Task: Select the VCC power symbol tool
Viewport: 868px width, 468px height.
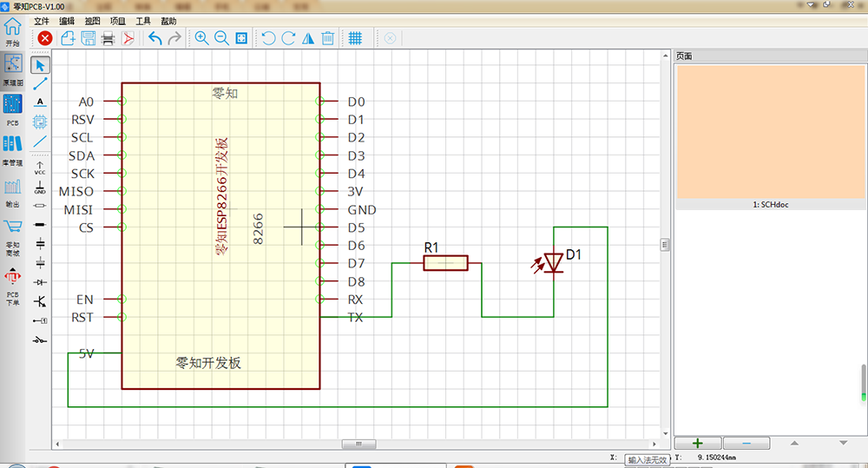Action: point(40,168)
